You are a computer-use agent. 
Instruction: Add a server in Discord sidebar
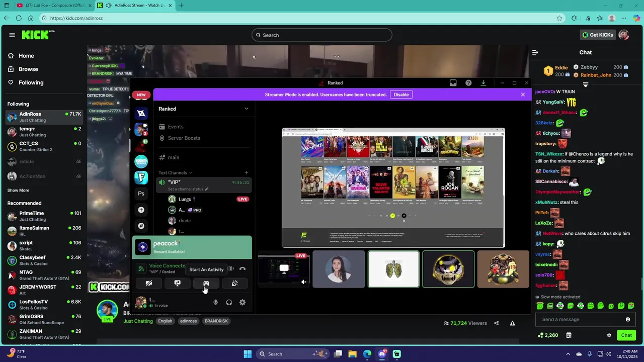click(141, 210)
